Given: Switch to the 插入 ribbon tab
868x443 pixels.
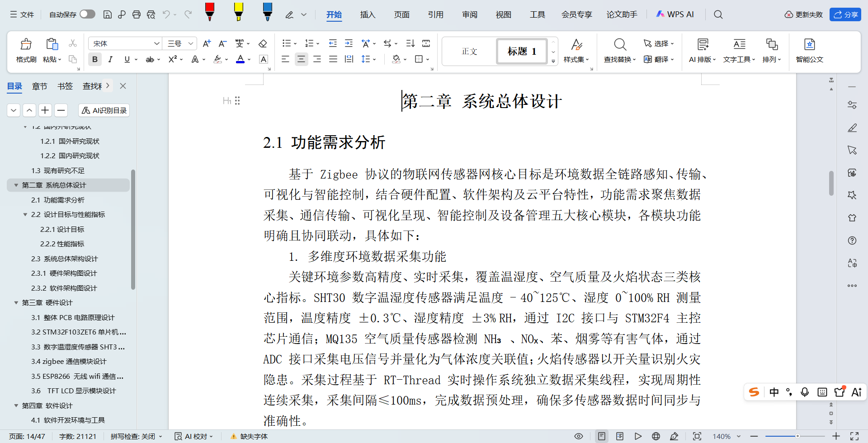Looking at the screenshot, I should tap(368, 14).
